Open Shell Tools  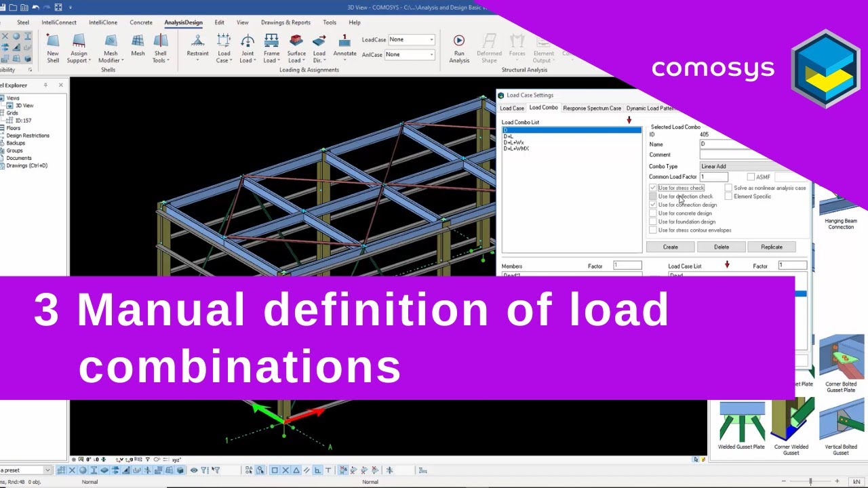(x=160, y=49)
